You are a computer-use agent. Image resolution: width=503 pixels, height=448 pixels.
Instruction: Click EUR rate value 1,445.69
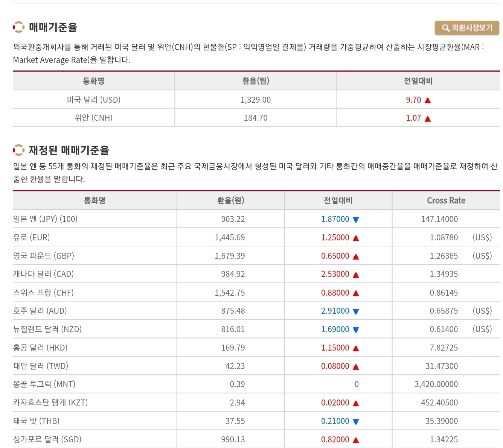(230, 237)
